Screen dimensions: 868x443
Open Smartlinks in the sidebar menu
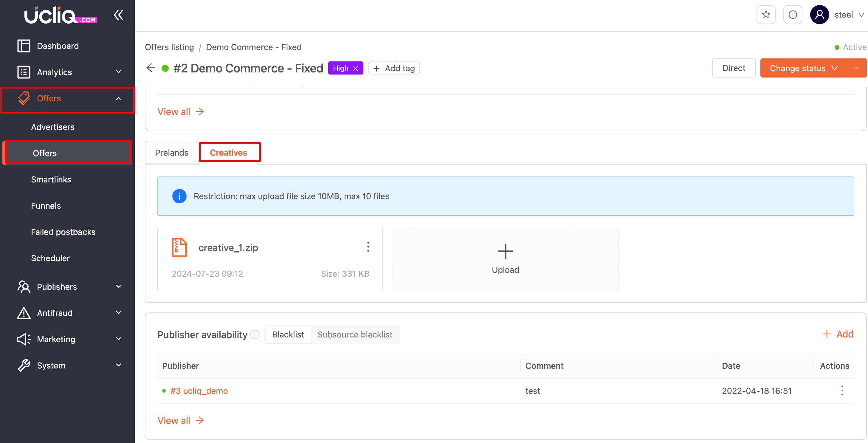(51, 179)
